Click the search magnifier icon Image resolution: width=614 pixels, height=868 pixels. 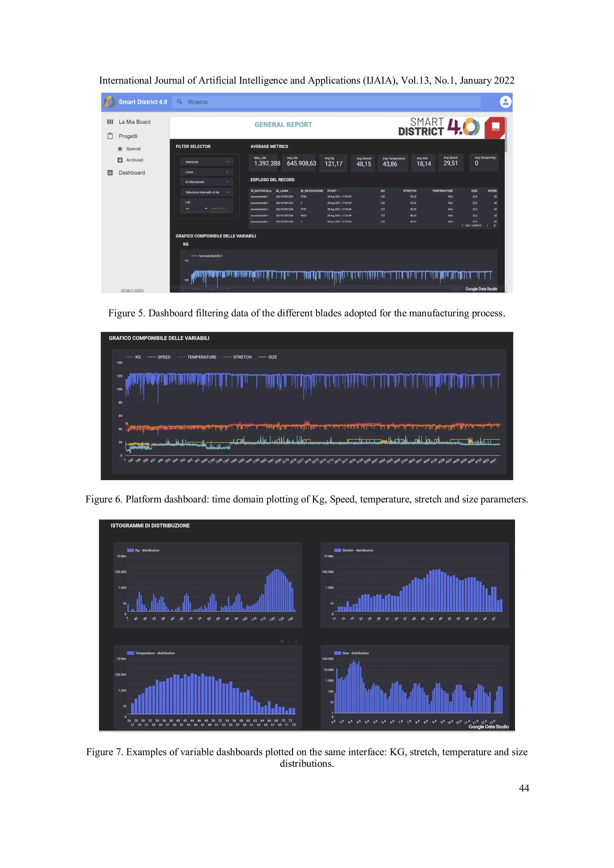pyautogui.click(x=180, y=102)
